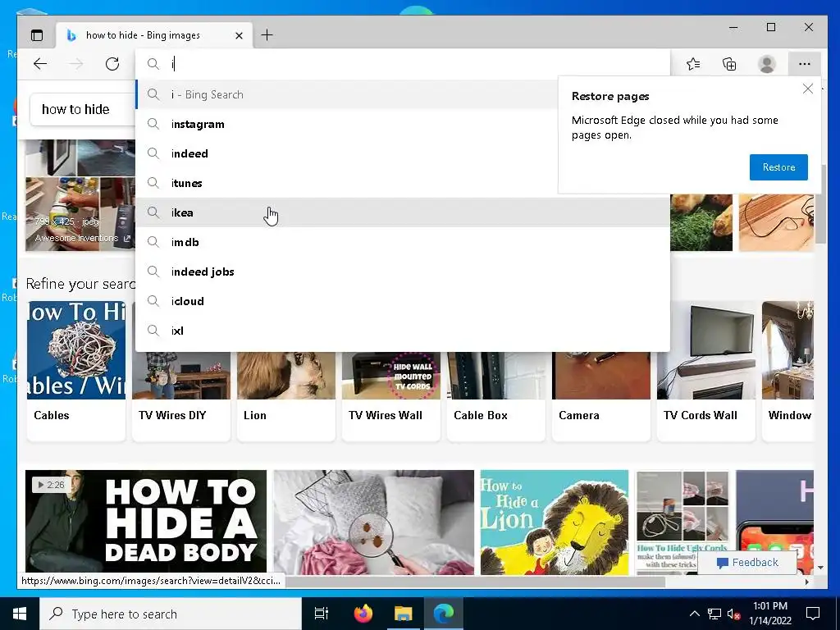Open the Camera refinement card
Viewport: 840px width, 630px height.
pyautogui.click(x=601, y=396)
